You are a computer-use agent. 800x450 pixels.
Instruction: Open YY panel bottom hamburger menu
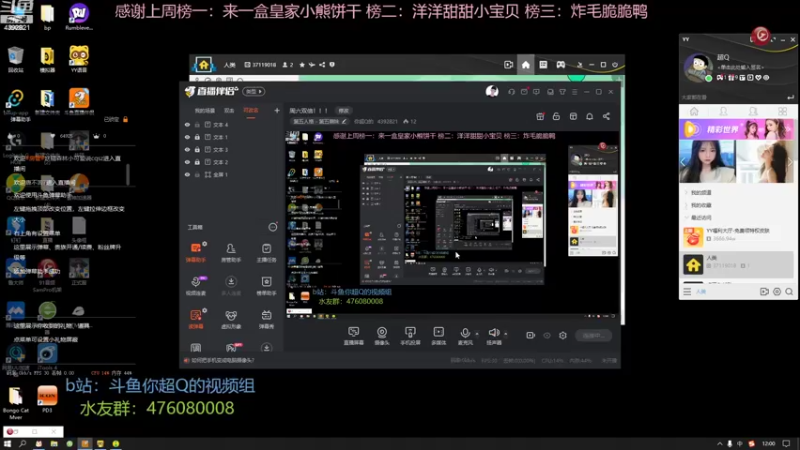click(x=687, y=291)
